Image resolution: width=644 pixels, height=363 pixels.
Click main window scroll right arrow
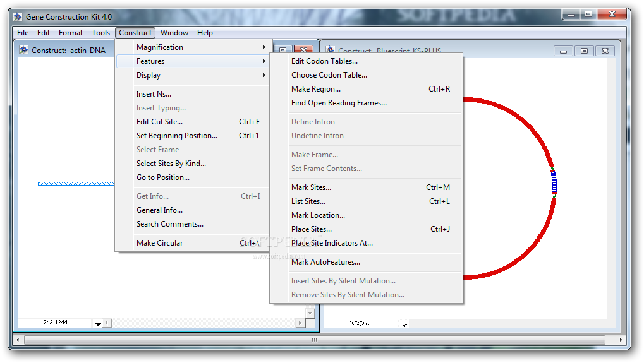(x=621, y=340)
